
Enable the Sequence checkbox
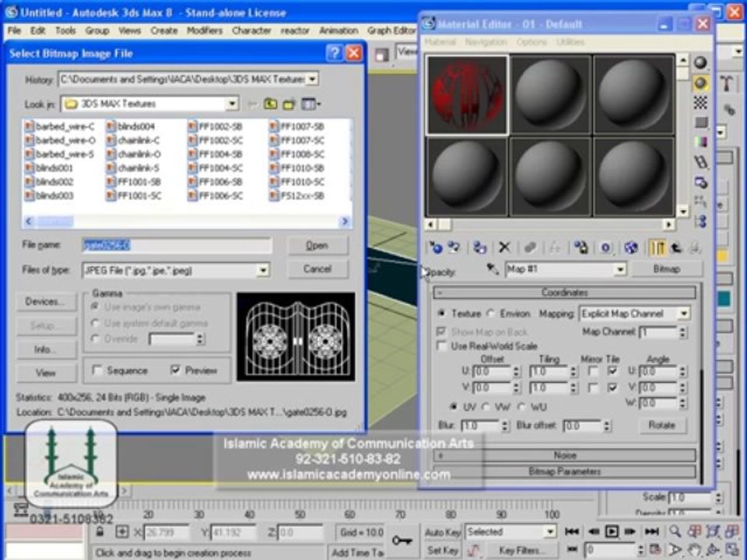pyautogui.click(x=97, y=370)
